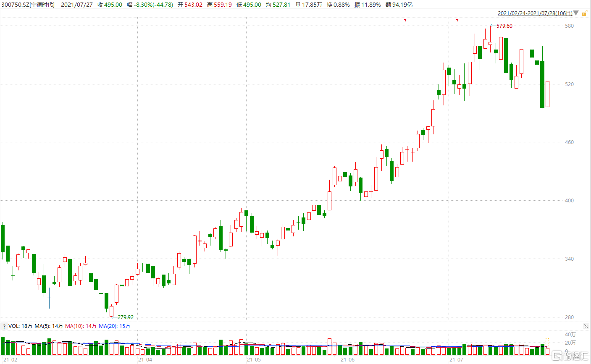Click the average price 均 527.81
This screenshot has height=364, width=591.
click(x=278, y=5)
